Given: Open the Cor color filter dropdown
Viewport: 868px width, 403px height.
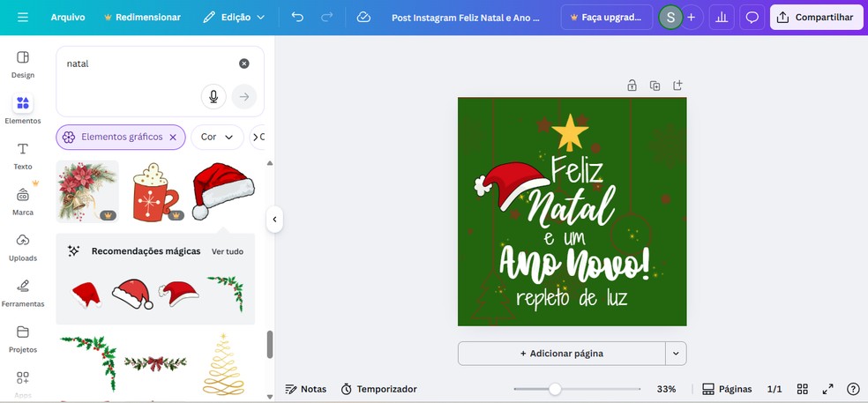Looking at the screenshot, I should pyautogui.click(x=217, y=137).
